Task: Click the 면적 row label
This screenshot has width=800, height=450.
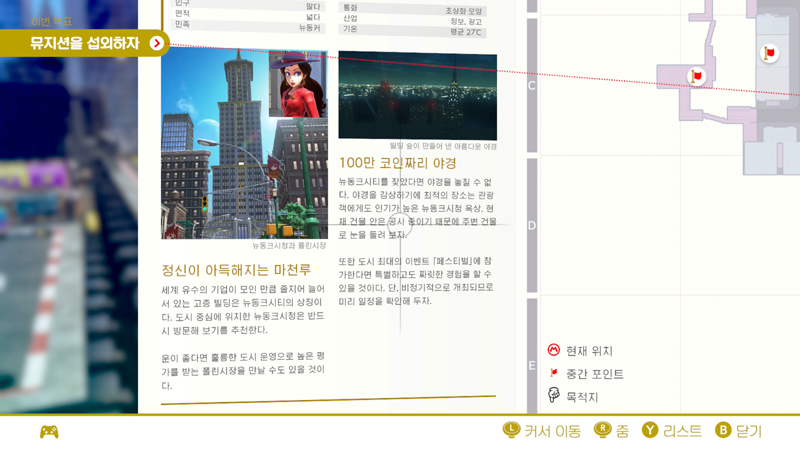Action: pos(182,13)
